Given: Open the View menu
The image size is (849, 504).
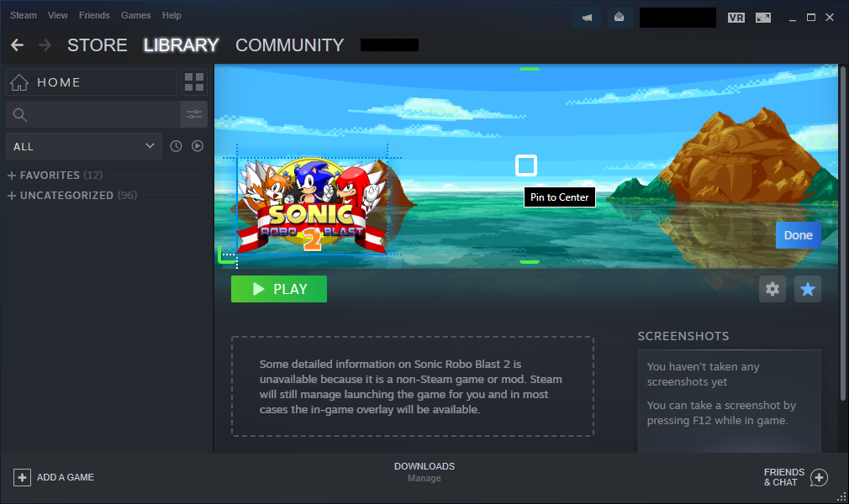Looking at the screenshot, I should coord(57,15).
